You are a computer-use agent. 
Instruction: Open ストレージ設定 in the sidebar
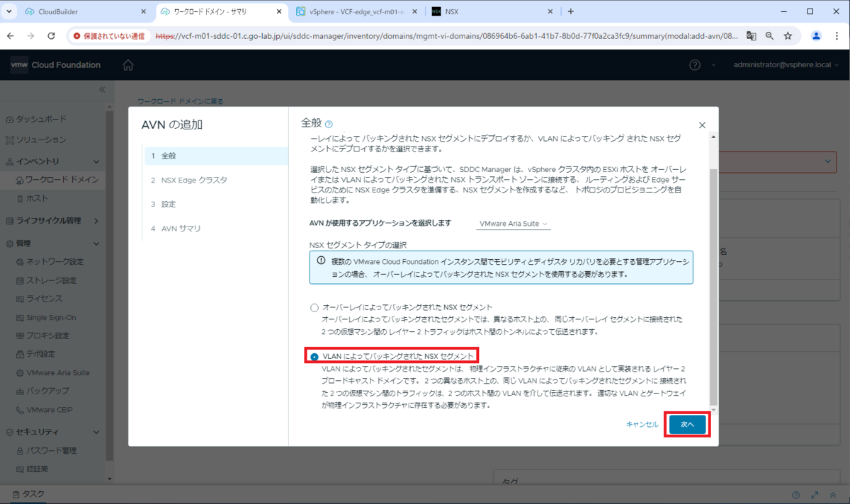pos(50,280)
